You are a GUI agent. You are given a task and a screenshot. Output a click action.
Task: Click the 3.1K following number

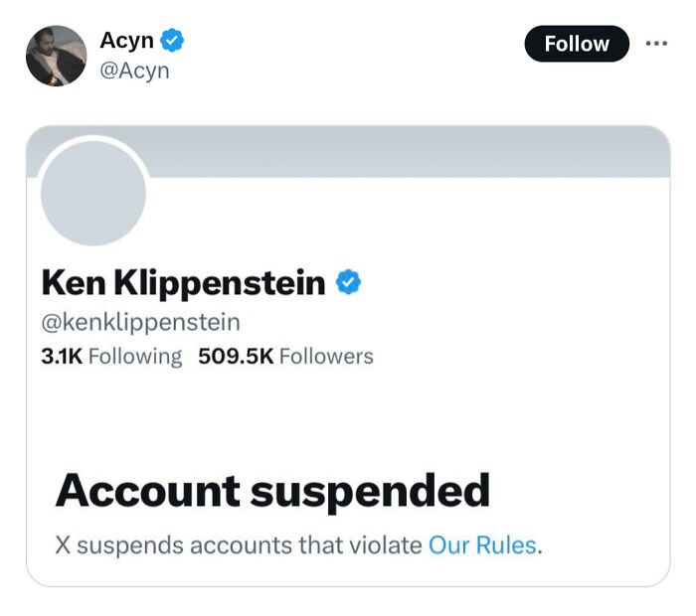[61, 356]
